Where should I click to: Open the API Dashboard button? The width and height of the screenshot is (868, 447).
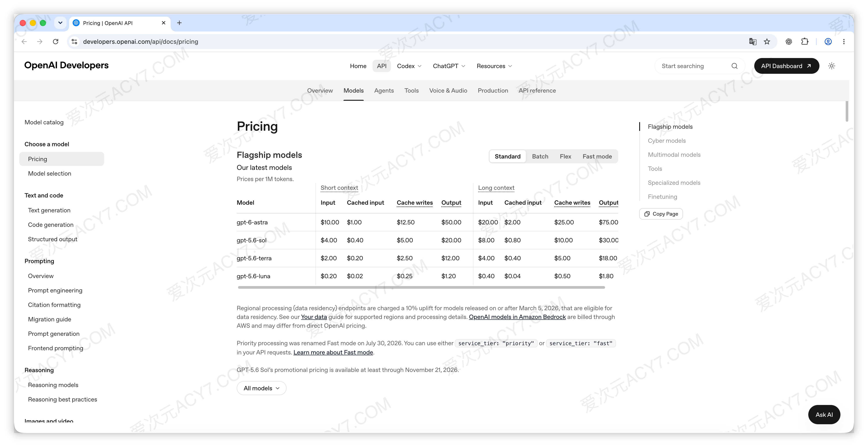pos(786,66)
